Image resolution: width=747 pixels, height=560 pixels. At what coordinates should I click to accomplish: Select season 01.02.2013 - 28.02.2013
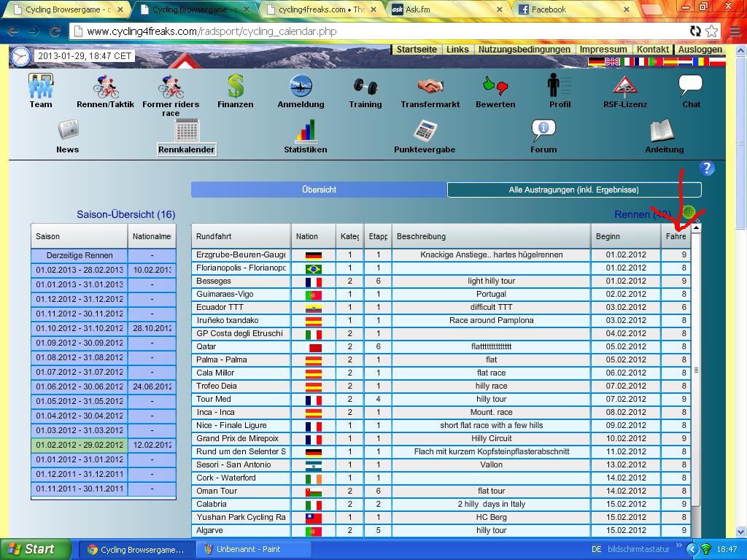click(x=80, y=270)
